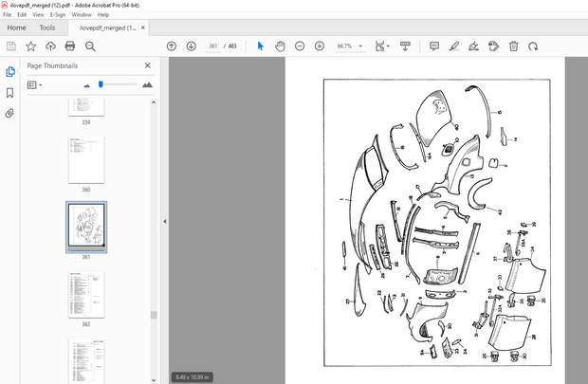Open the Page Thumbnails pane icon
This screenshot has width=588, height=384.
[10, 72]
